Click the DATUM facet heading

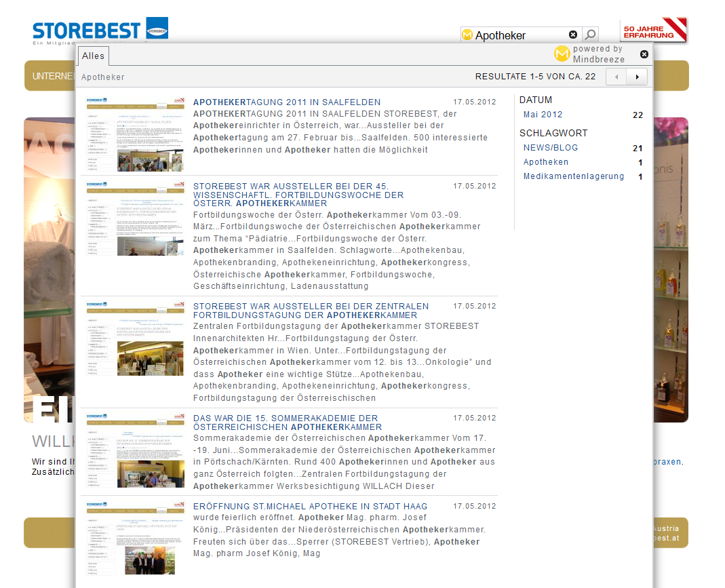535,100
